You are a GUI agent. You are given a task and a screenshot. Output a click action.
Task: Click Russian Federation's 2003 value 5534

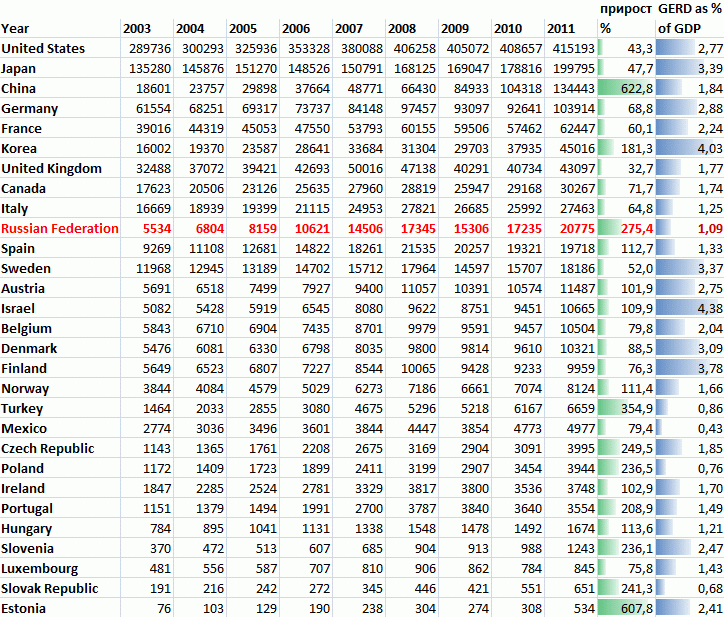point(157,229)
